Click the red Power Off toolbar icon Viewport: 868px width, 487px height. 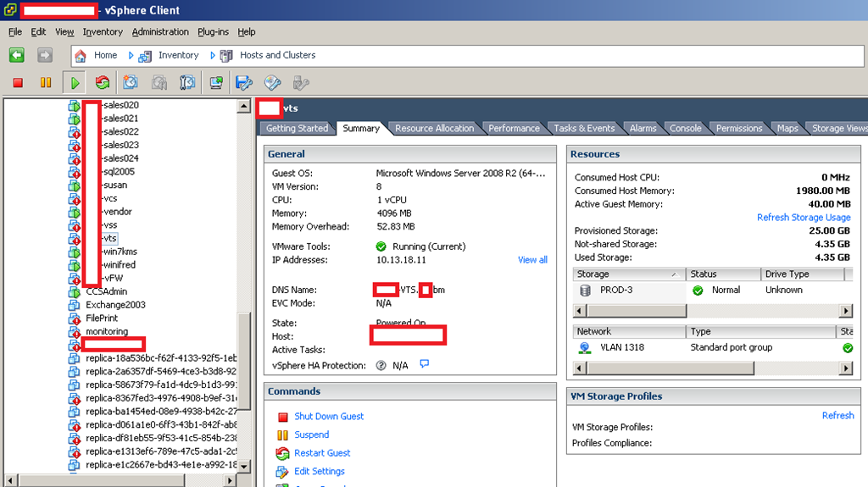[18, 82]
